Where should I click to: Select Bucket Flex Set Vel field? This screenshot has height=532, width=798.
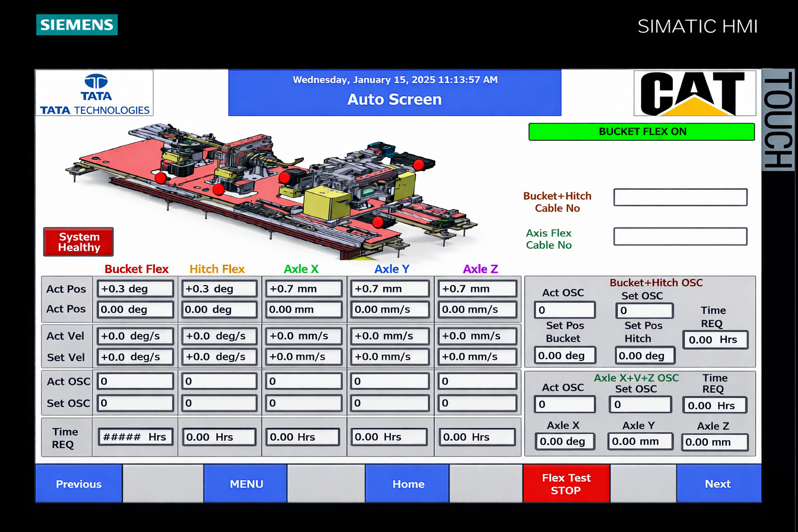tap(135, 357)
